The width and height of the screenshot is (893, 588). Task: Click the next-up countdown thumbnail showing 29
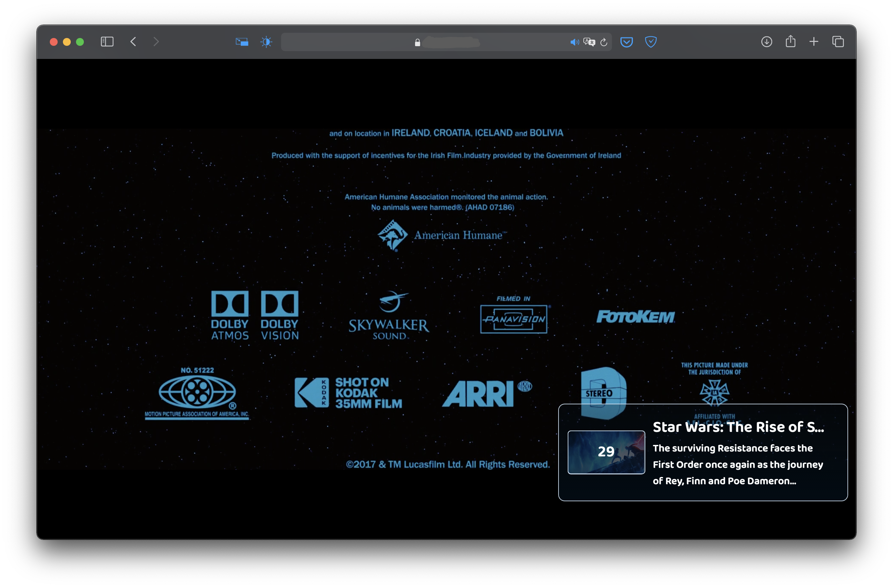[606, 452]
